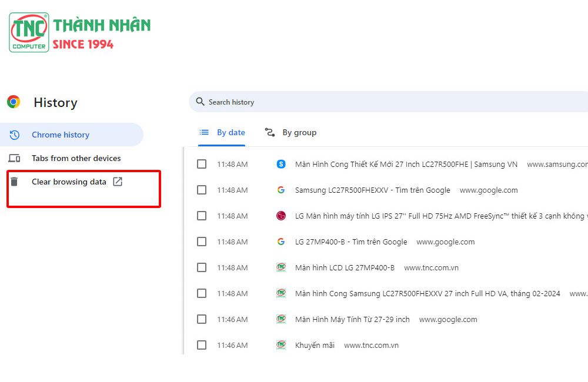Image resolution: width=588 pixels, height=382 pixels.
Task: Open the LG IPS 27" Full HD 75Hz link
Action: (442, 216)
